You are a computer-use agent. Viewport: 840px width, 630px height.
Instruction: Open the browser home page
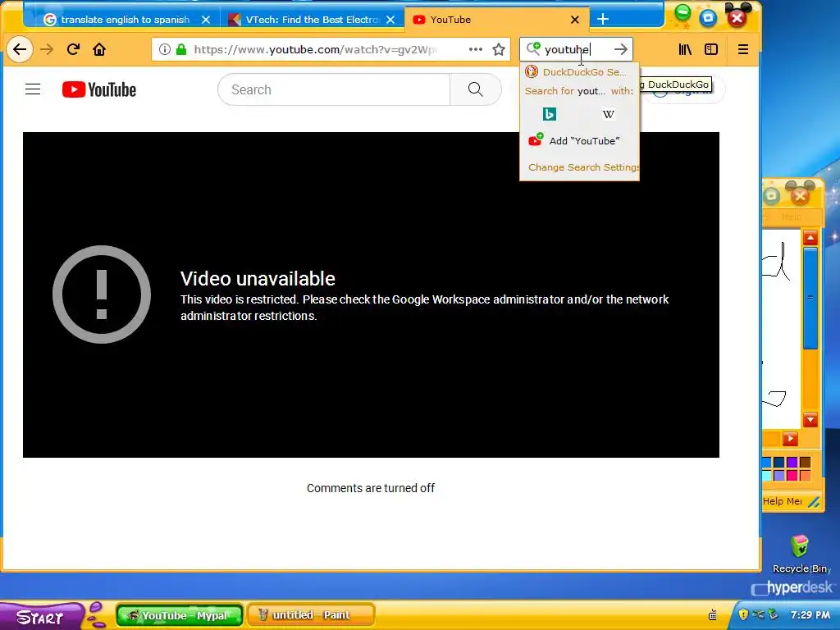99,50
